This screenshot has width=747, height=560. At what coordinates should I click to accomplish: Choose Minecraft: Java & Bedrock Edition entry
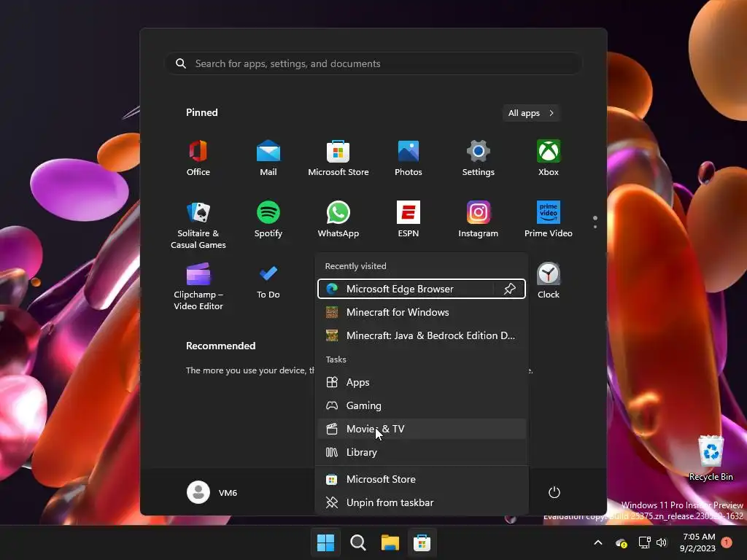pos(422,335)
